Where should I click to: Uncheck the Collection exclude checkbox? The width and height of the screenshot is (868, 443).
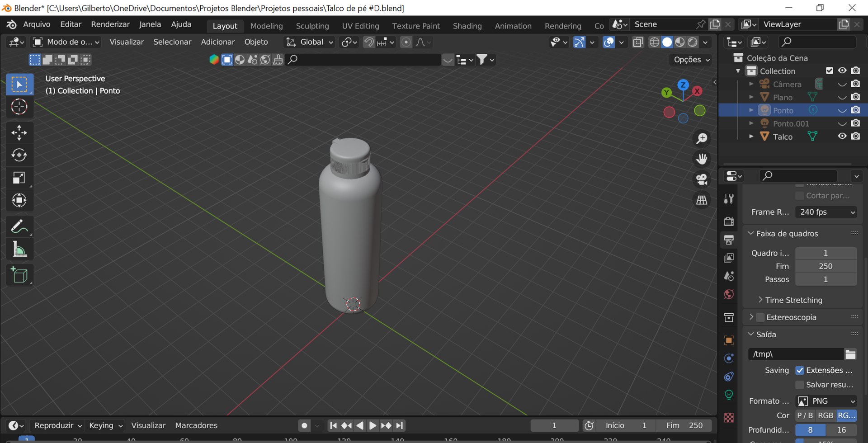point(829,71)
